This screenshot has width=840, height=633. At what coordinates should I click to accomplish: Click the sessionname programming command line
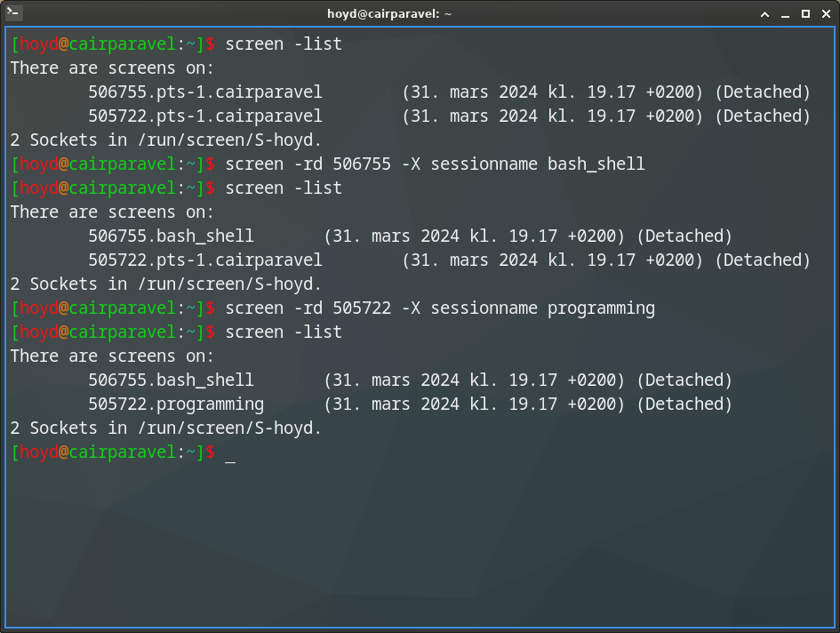(440, 308)
